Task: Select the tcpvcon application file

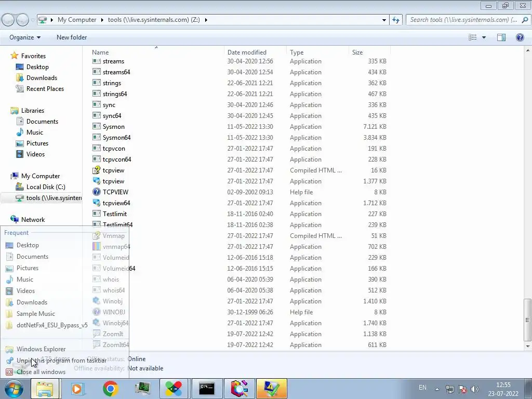Action: click(x=114, y=148)
